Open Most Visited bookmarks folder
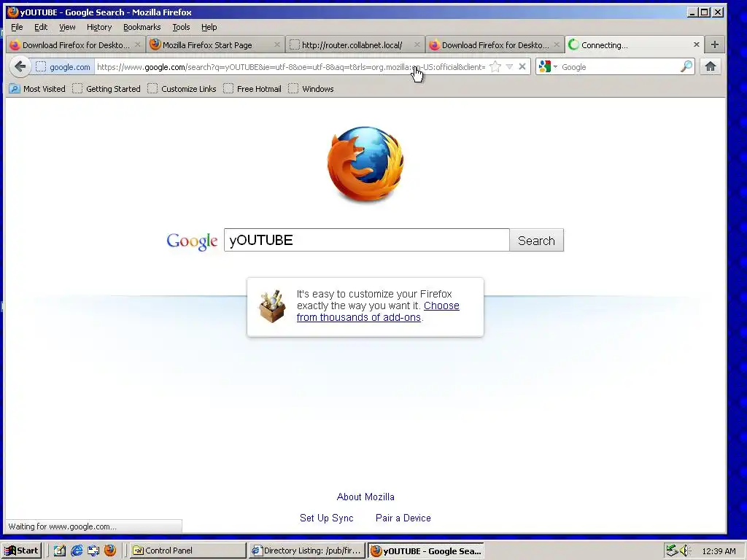The height and width of the screenshot is (560, 747). pyautogui.click(x=37, y=88)
